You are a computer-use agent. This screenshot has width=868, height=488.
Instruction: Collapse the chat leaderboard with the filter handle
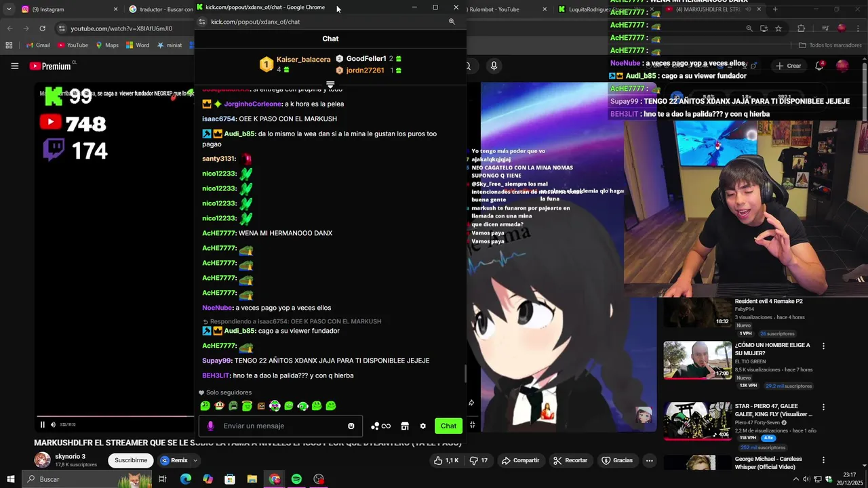point(330,85)
